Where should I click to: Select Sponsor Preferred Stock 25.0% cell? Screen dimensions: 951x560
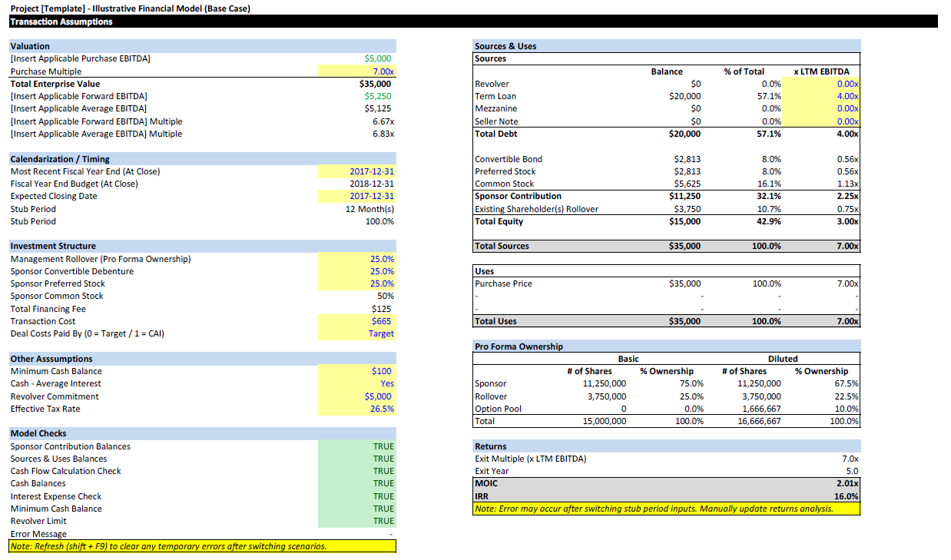tap(356, 283)
